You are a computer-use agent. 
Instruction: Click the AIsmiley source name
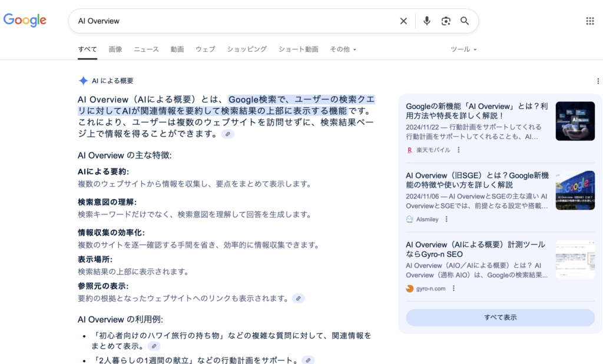click(x=428, y=219)
